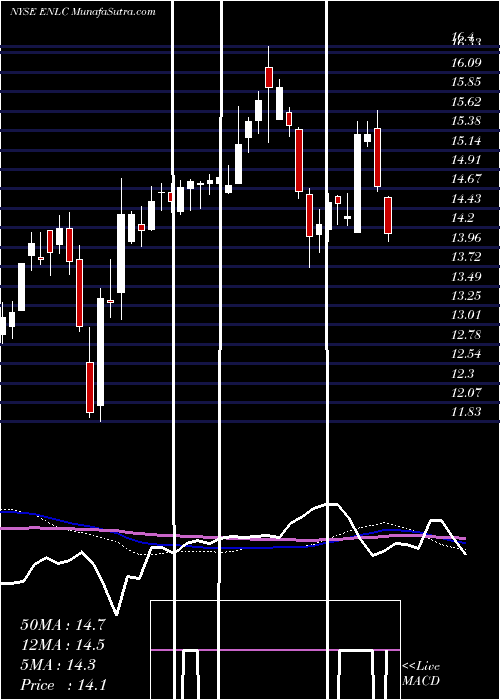Click the 11.83 price axis label
Image resolution: width=500 pixels, height=700 pixels.
[x=466, y=412]
